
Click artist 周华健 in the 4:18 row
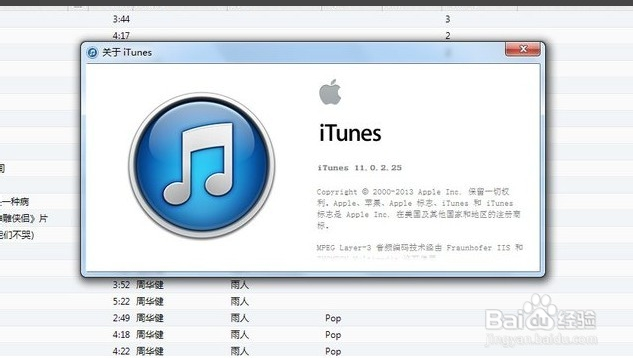pos(150,335)
